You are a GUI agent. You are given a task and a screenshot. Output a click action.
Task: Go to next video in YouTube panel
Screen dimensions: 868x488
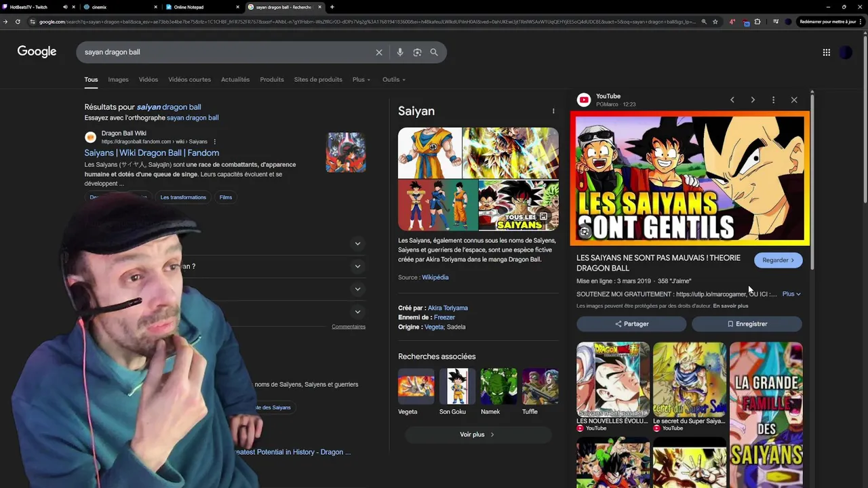[x=753, y=100]
